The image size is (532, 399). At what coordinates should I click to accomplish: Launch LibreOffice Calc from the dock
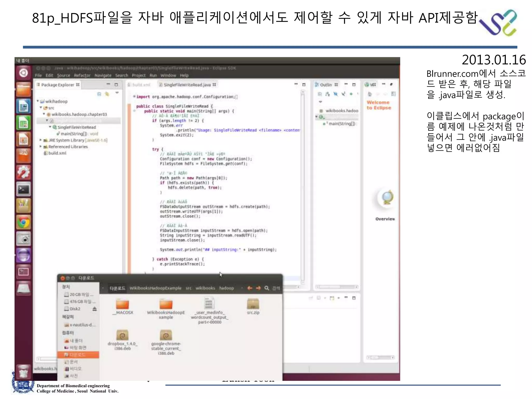point(23,123)
